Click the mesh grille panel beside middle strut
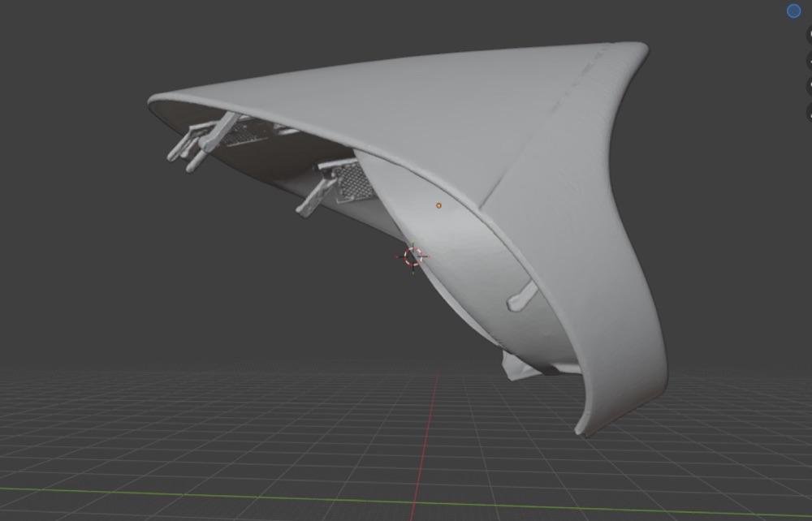 click(x=354, y=182)
